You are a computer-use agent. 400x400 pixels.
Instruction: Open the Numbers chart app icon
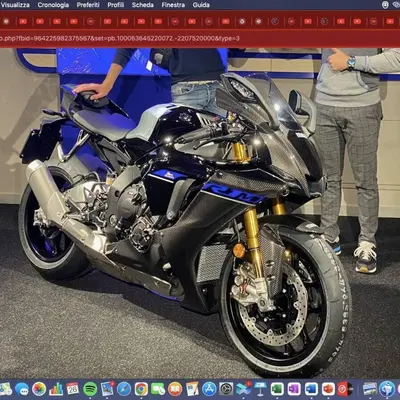tap(56, 389)
